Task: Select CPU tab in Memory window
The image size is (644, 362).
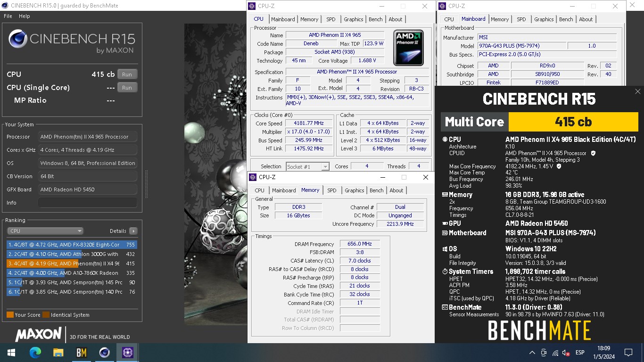Action: 260,190
